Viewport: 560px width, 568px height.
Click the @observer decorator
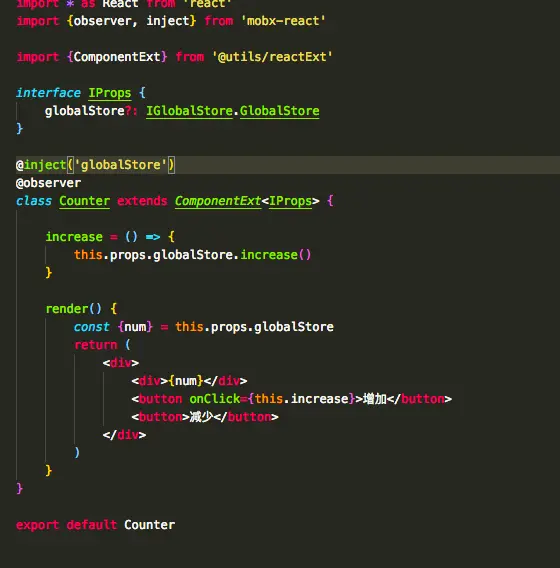48,183
